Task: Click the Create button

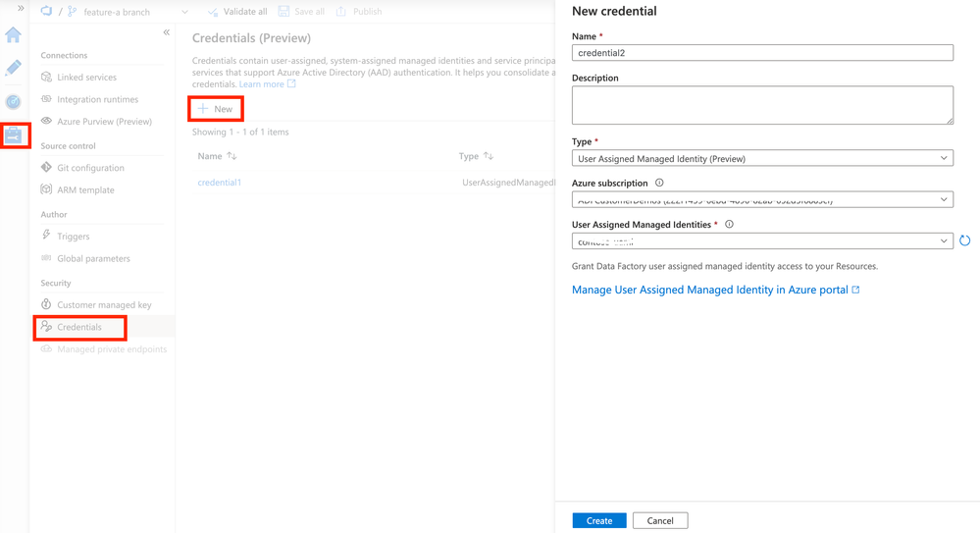Action: tap(599, 520)
